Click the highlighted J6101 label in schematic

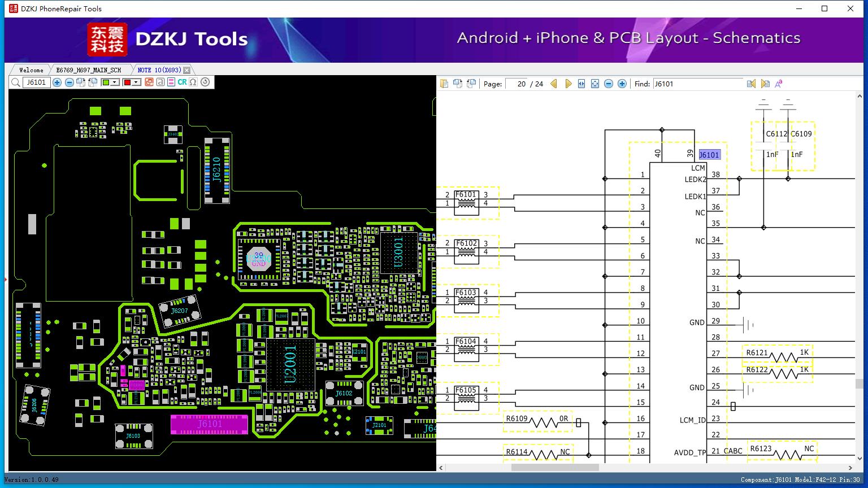tap(709, 155)
